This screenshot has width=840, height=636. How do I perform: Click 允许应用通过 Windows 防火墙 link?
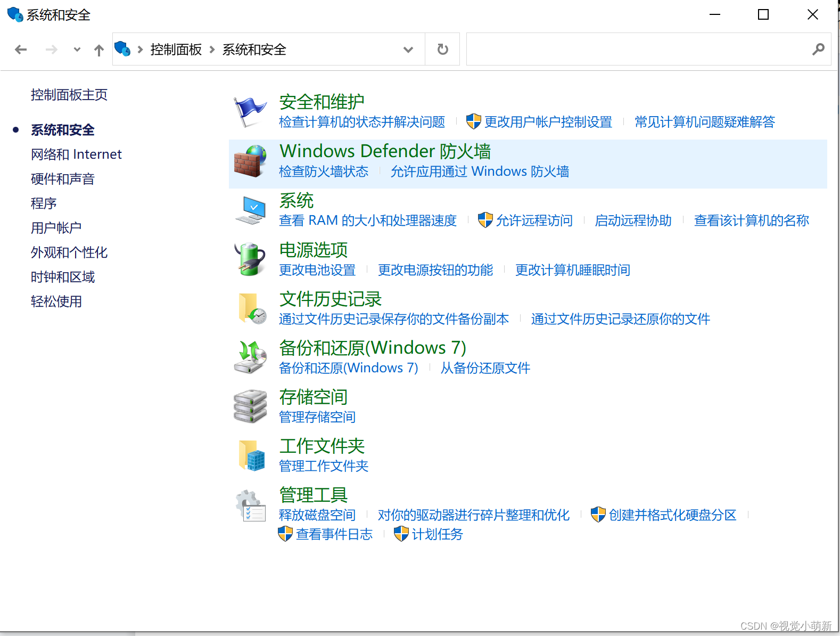480,172
